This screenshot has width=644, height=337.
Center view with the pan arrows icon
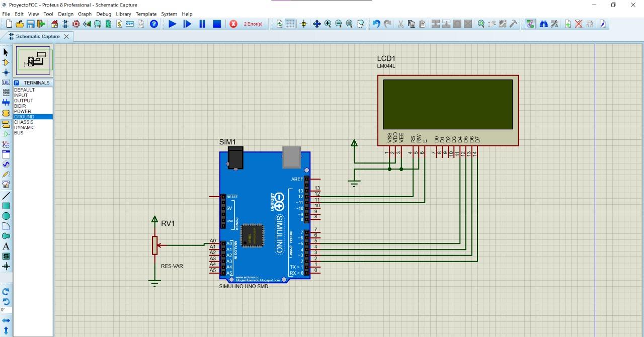tap(316, 24)
